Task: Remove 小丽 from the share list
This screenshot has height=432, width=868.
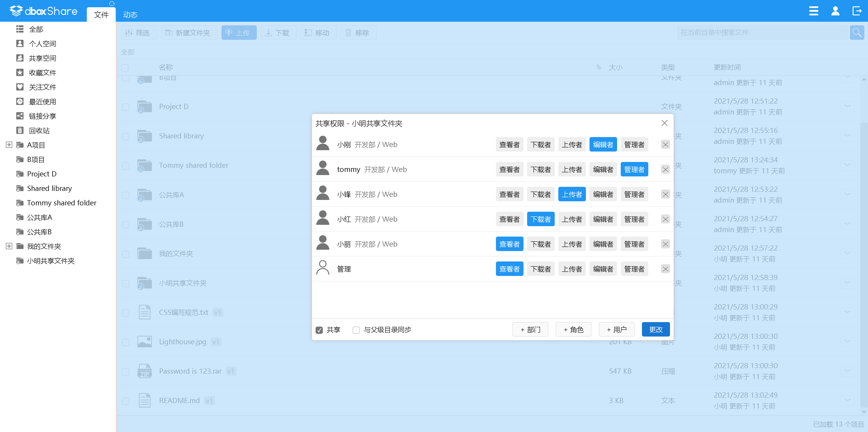Action: (x=665, y=244)
